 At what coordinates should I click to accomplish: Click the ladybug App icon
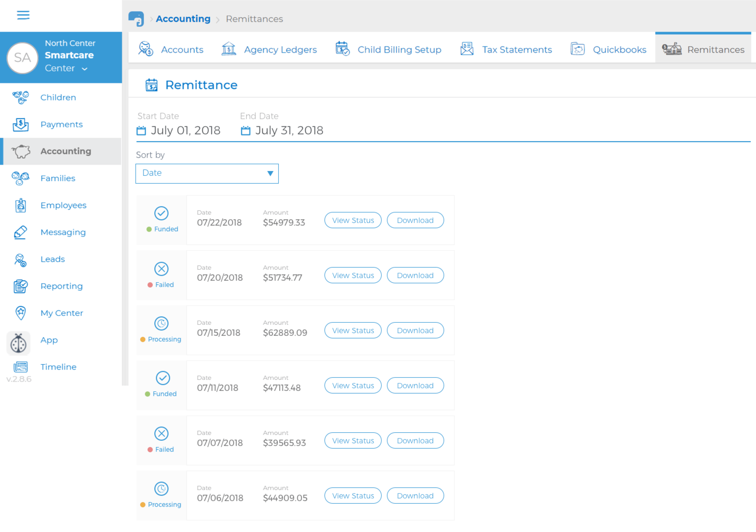[18, 343]
